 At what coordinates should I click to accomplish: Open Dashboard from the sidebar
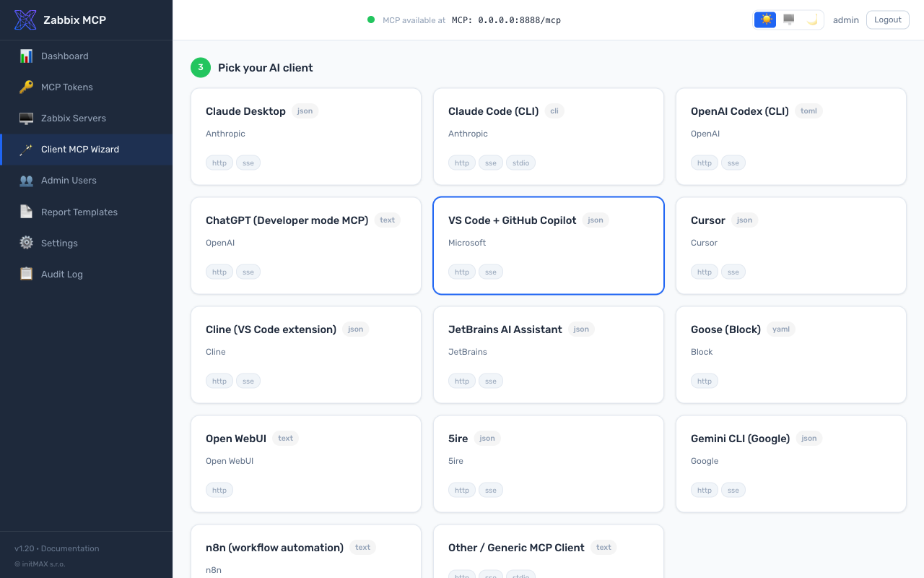click(86, 56)
